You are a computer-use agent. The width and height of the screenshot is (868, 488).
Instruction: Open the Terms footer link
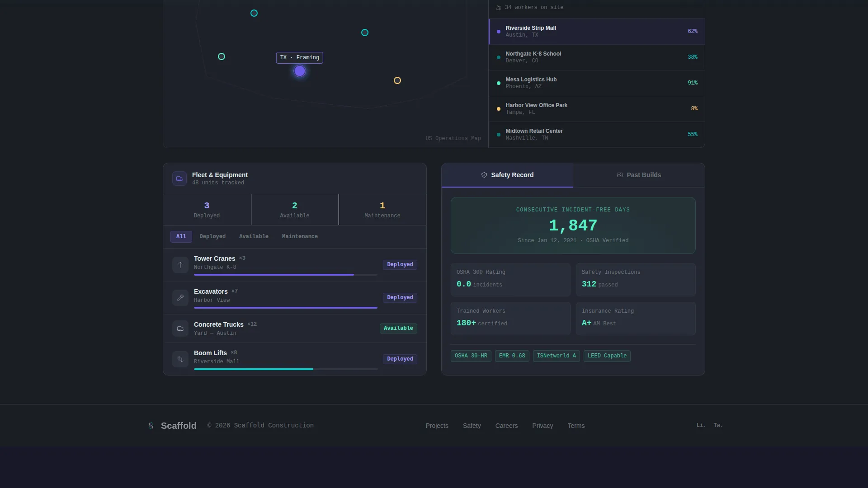pos(576,426)
